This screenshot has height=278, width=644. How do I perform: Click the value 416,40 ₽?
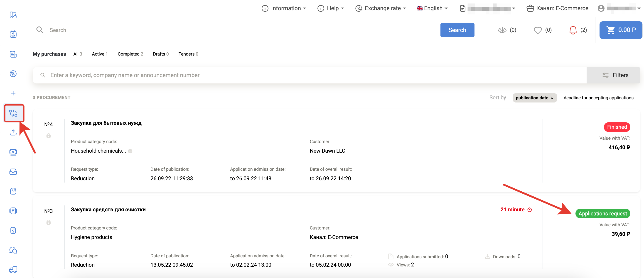[619, 147]
